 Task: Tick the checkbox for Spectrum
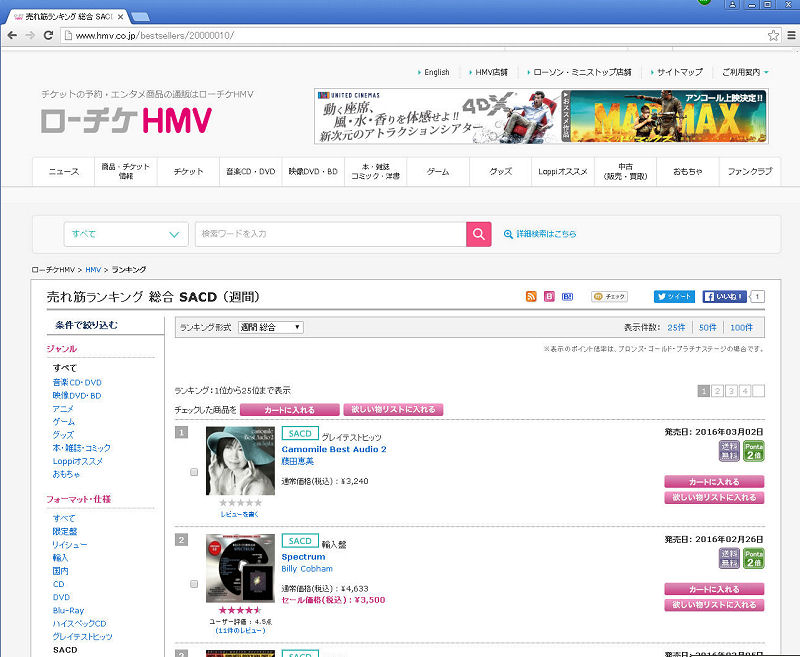(x=194, y=584)
